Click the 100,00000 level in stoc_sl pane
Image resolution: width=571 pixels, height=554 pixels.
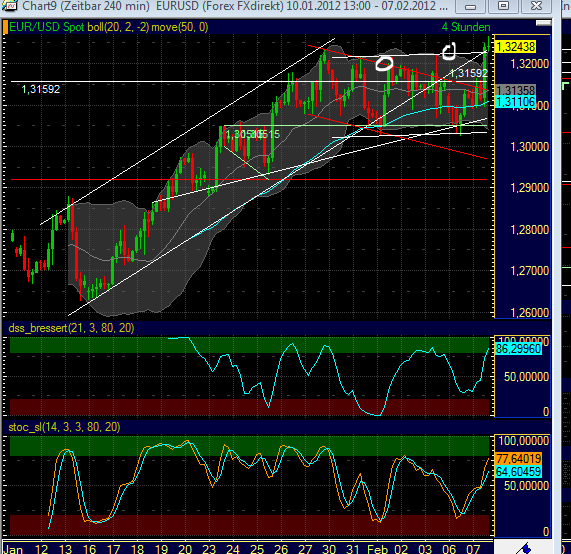(523, 441)
